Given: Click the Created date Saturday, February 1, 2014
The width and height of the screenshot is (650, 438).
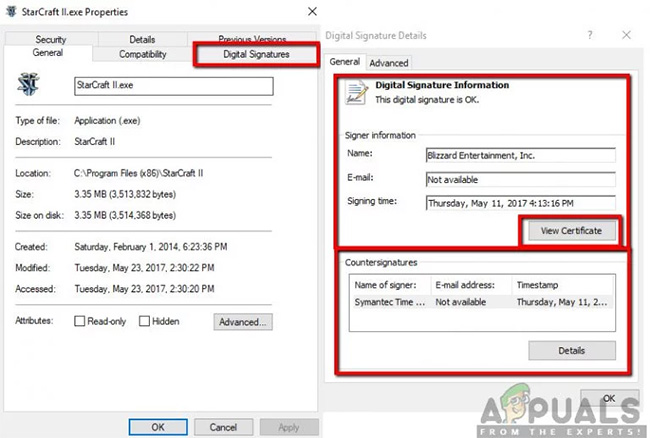Looking at the screenshot, I should coord(151,247).
